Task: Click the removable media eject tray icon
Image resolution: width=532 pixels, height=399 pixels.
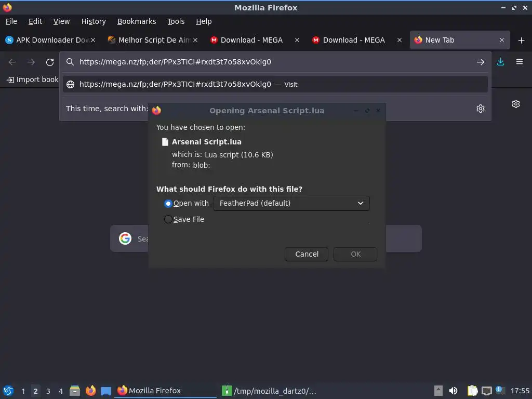Action: point(438,391)
